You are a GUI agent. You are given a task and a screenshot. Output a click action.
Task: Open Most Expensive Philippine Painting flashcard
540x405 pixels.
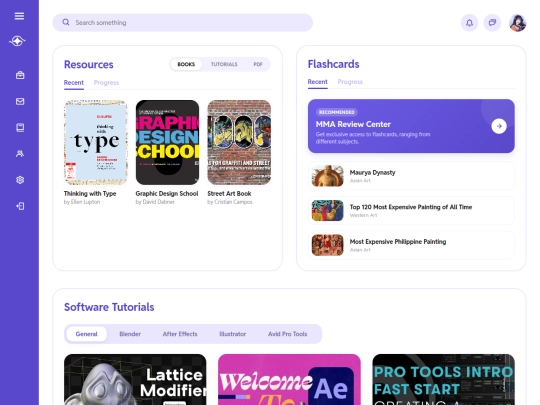(x=411, y=245)
